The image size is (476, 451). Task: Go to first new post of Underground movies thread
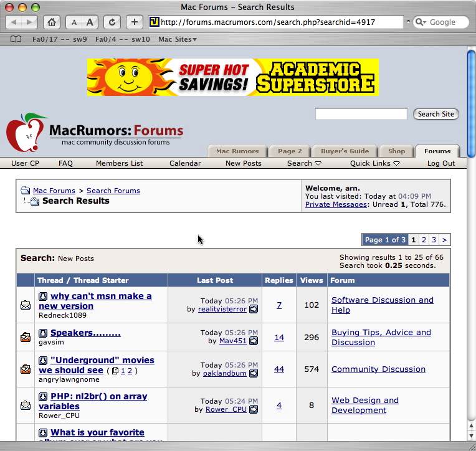coord(43,360)
